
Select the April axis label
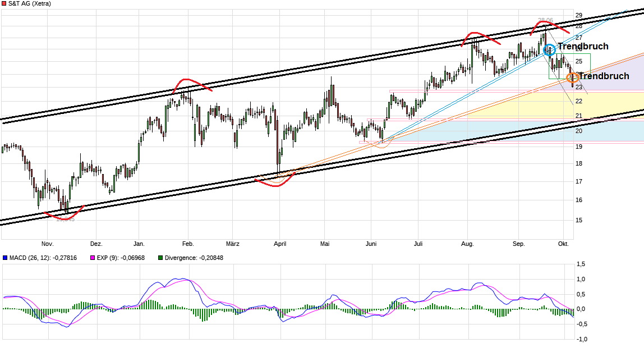pos(279,244)
